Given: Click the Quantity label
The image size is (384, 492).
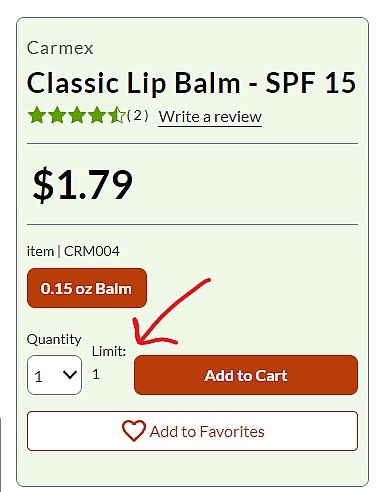Looking at the screenshot, I should coord(54,340).
